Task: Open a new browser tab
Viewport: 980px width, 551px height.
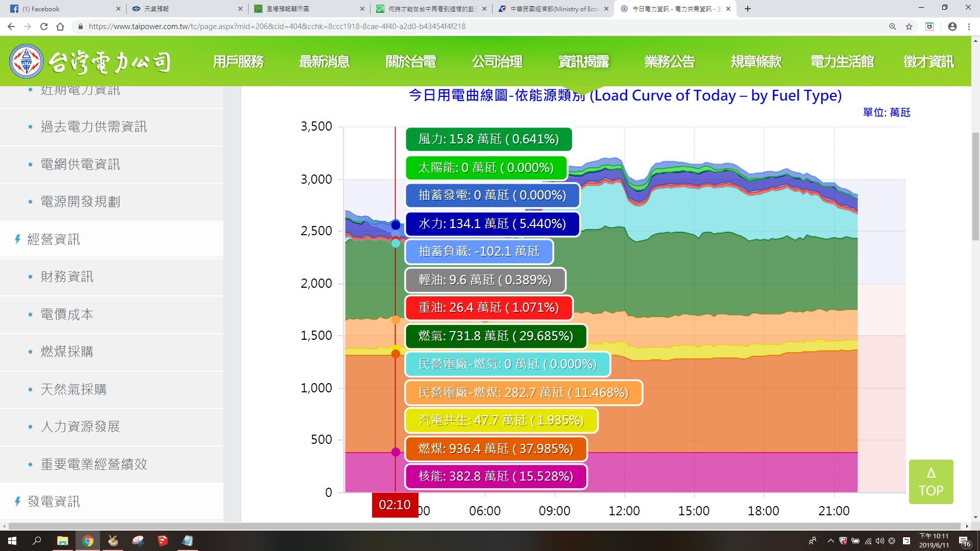Action: pyautogui.click(x=748, y=9)
